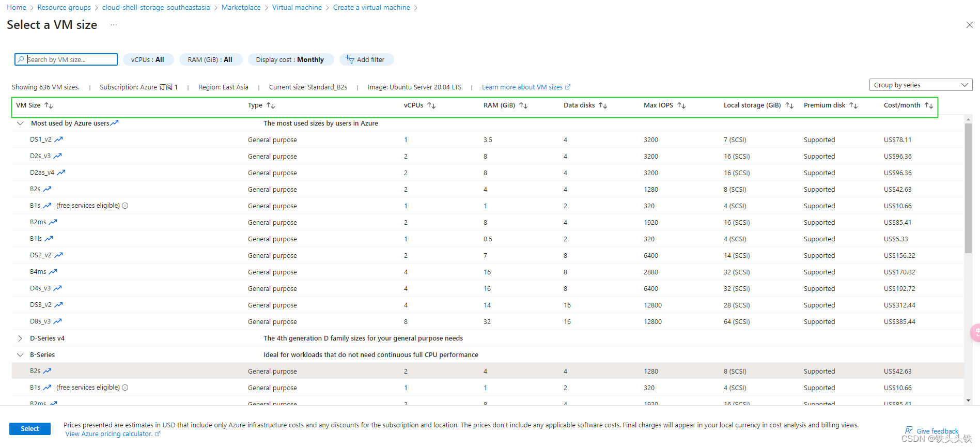
Task: Select the highlighted B2s row in B-Series
Action: pos(488,371)
